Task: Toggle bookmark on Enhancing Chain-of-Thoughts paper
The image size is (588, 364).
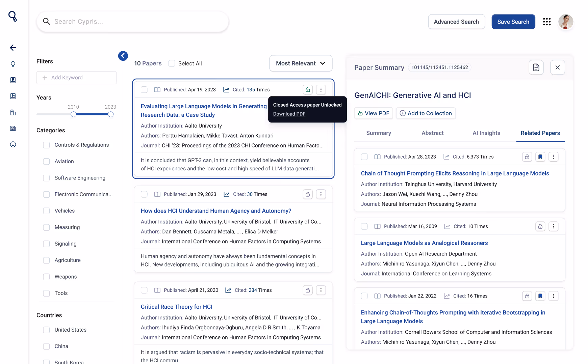Action: click(x=540, y=296)
